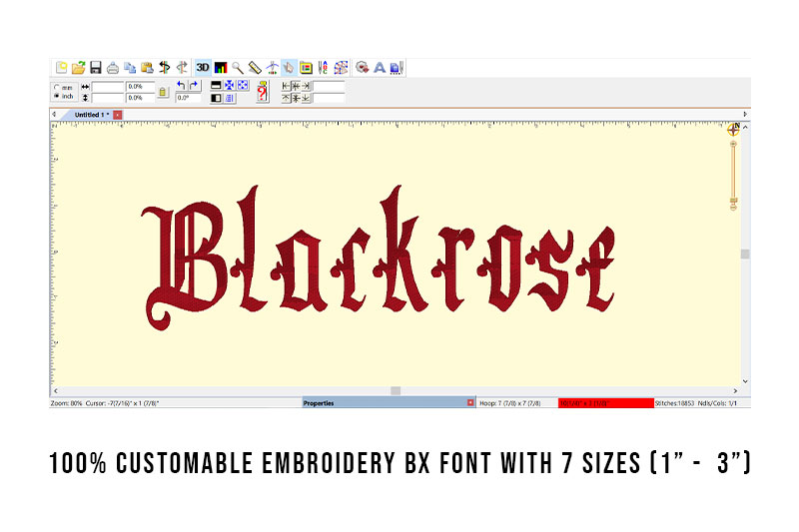
Task: Click the rotation angle field
Action: pos(188,98)
